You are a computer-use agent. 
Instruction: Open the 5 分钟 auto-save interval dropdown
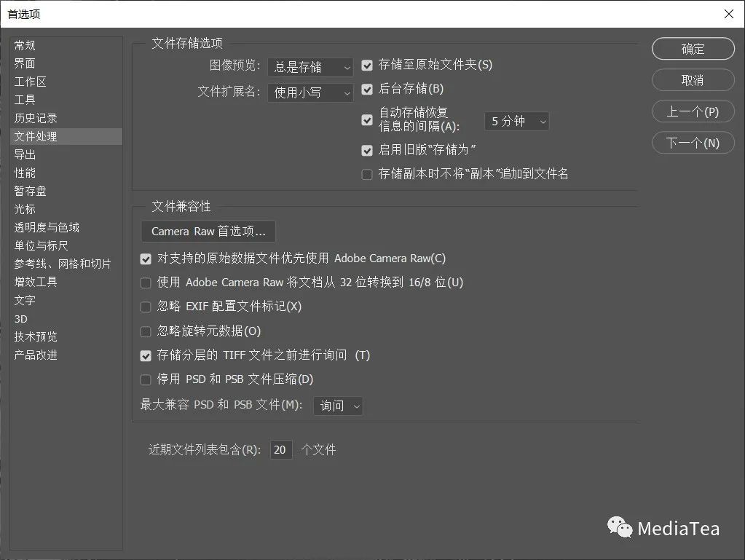[x=517, y=122]
